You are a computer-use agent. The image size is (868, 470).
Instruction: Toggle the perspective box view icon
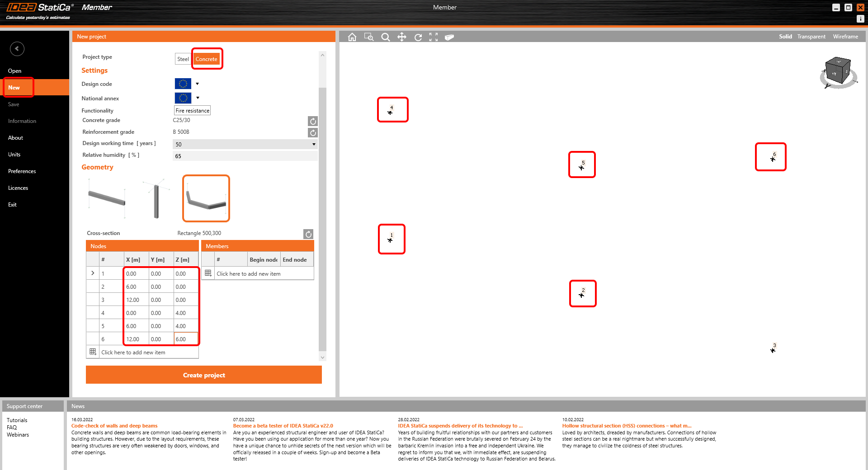449,37
